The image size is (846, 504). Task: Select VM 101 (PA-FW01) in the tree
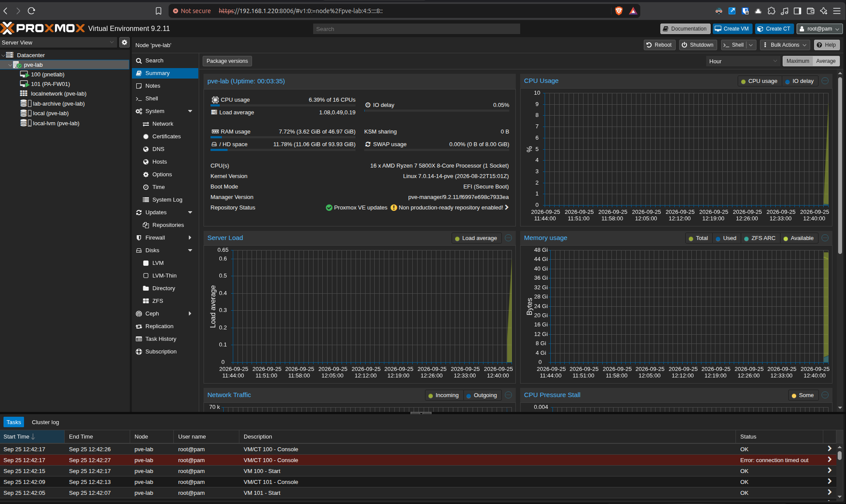coord(50,84)
